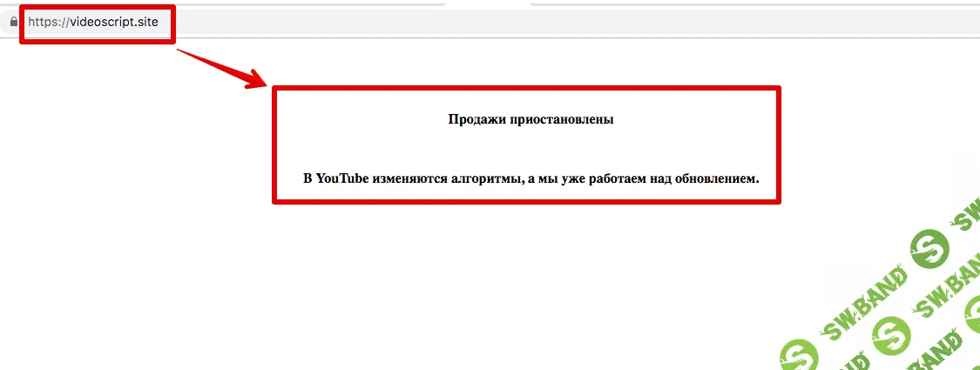
Task: Click the word "YouTube" in the message
Action: pyautogui.click(x=341, y=179)
